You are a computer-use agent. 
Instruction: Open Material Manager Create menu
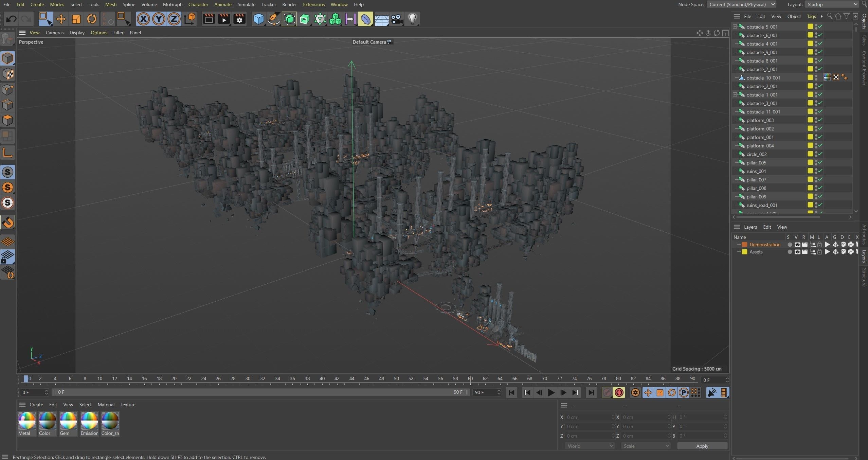click(36, 405)
